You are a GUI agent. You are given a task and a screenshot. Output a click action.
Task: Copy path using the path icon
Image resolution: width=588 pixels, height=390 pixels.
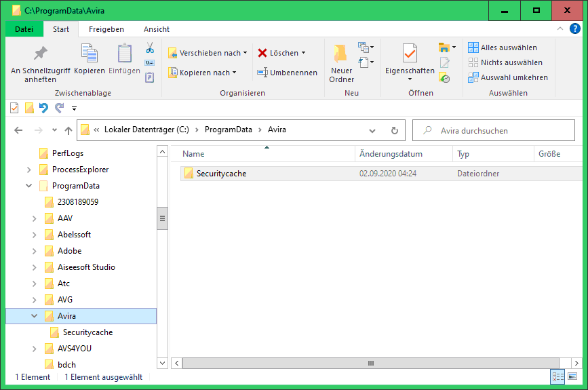point(150,62)
